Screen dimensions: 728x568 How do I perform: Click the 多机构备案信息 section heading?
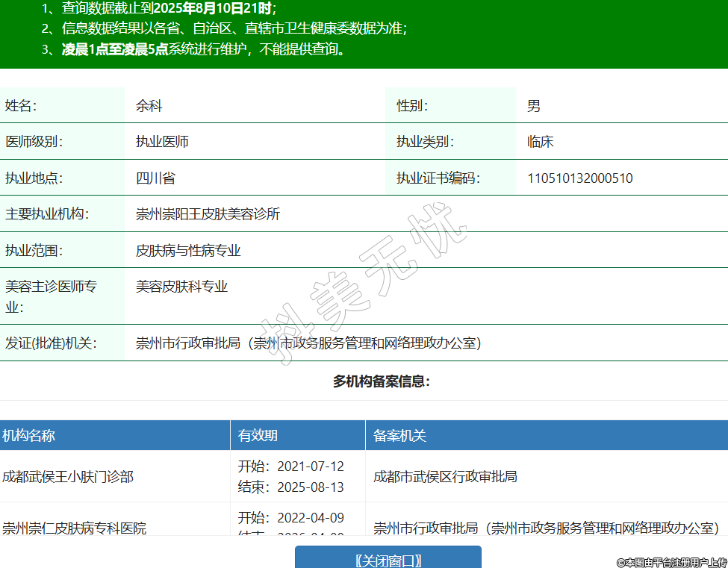[382, 381]
